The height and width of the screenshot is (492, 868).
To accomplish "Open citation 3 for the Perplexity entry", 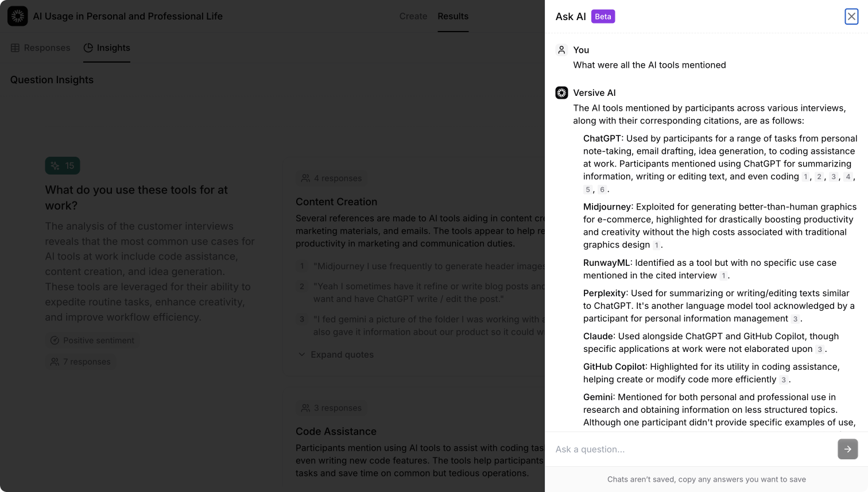I will pyautogui.click(x=795, y=319).
